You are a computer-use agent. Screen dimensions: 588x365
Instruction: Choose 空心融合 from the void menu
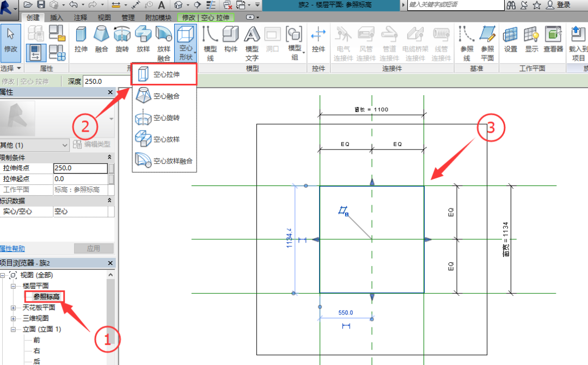[164, 96]
